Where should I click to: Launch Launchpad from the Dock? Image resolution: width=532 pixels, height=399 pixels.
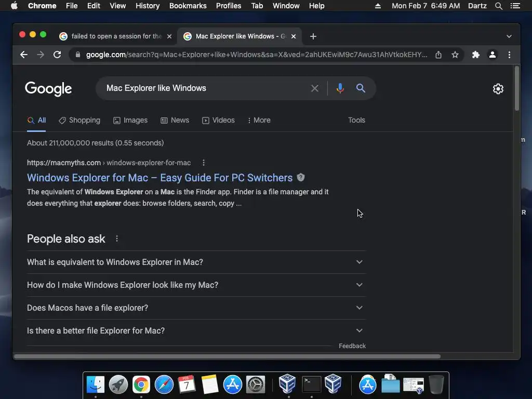tap(118, 384)
